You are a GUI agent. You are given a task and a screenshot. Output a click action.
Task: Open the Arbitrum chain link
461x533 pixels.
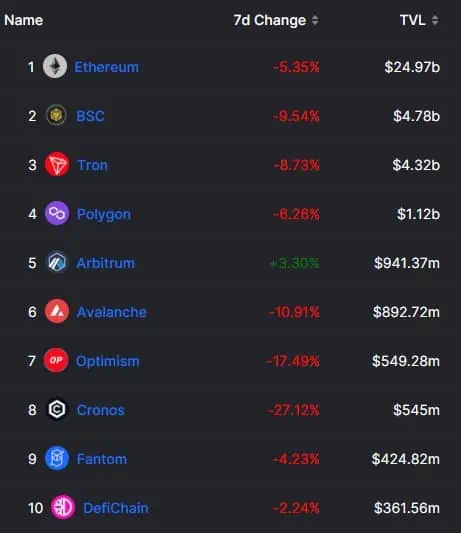(106, 263)
